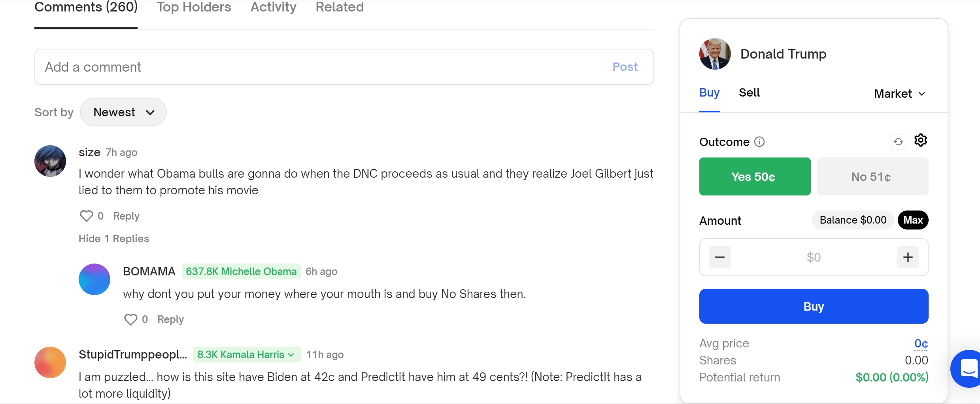980x404 pixels.
Task: Focus the Add a comment field
Action: tap(344, 67)
